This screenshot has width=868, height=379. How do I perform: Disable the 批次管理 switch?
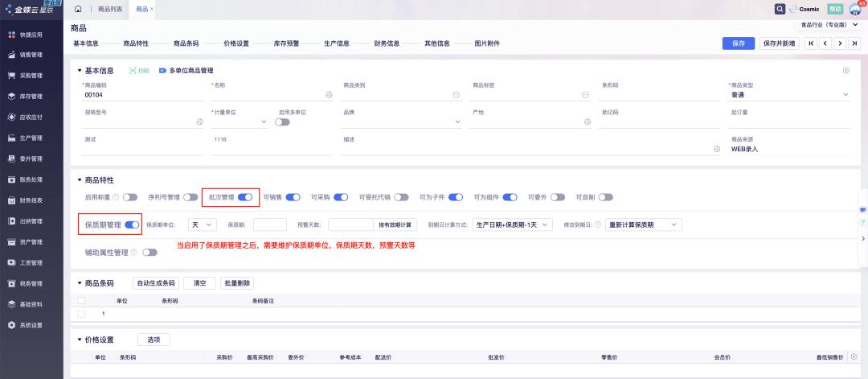(245, 196)
